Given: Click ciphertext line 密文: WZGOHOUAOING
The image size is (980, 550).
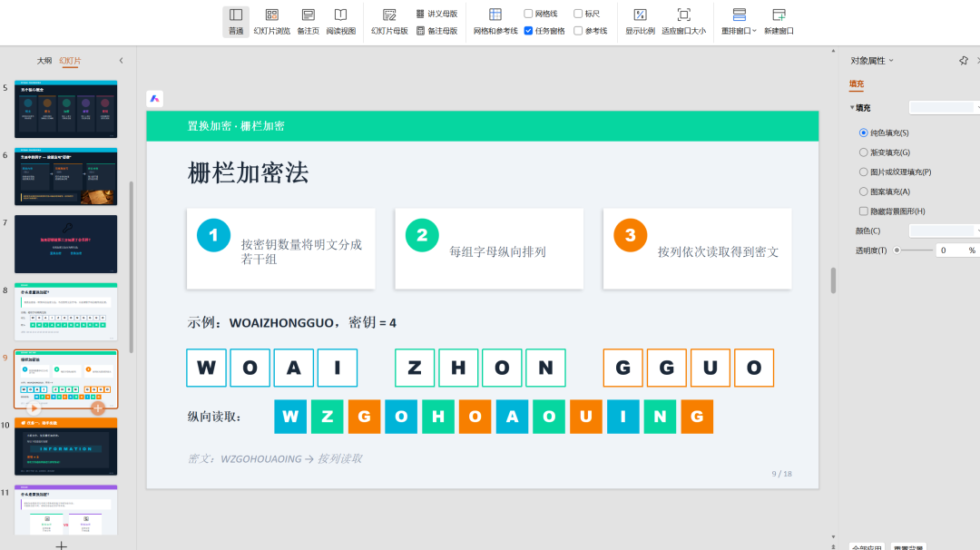Looking at the screenshot, I should click(x=275, y=458).
